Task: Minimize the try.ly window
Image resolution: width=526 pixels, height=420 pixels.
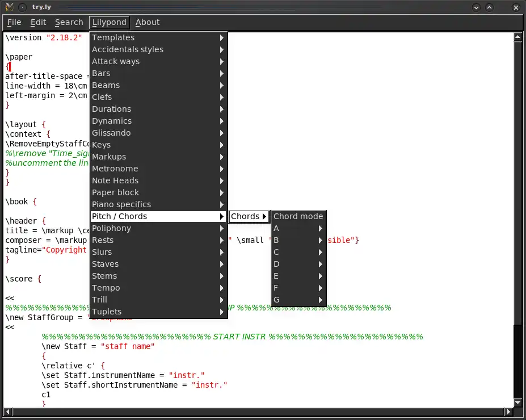Action: pos(476,7)
